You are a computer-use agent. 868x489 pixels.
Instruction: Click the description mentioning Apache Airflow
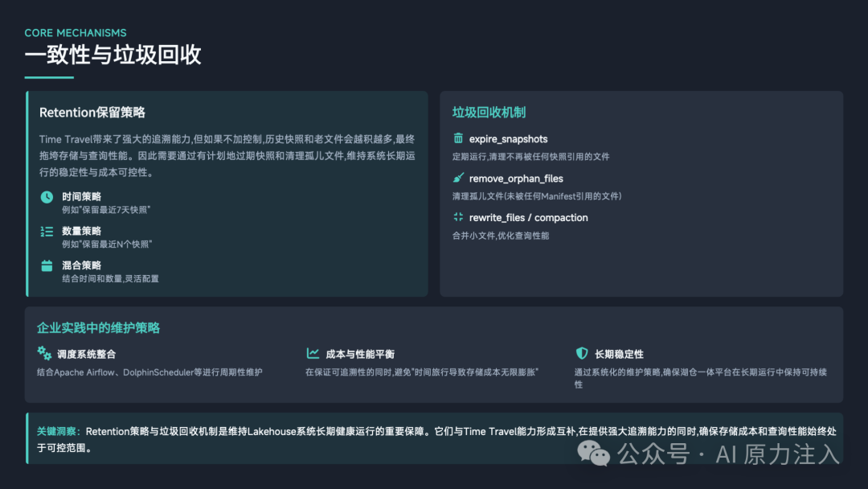[x=149, y=372]
